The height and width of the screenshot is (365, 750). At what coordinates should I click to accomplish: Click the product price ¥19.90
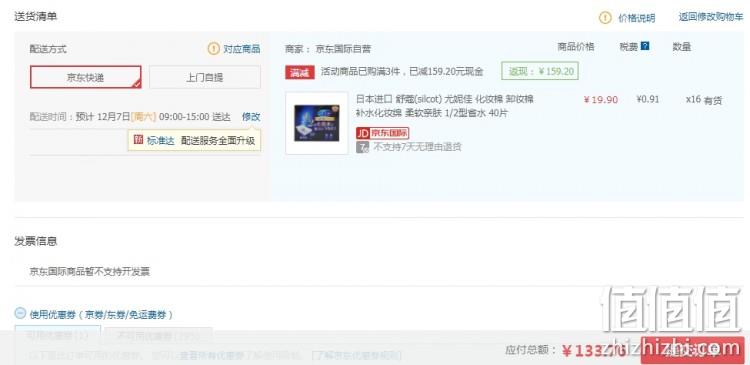(601, 100)
